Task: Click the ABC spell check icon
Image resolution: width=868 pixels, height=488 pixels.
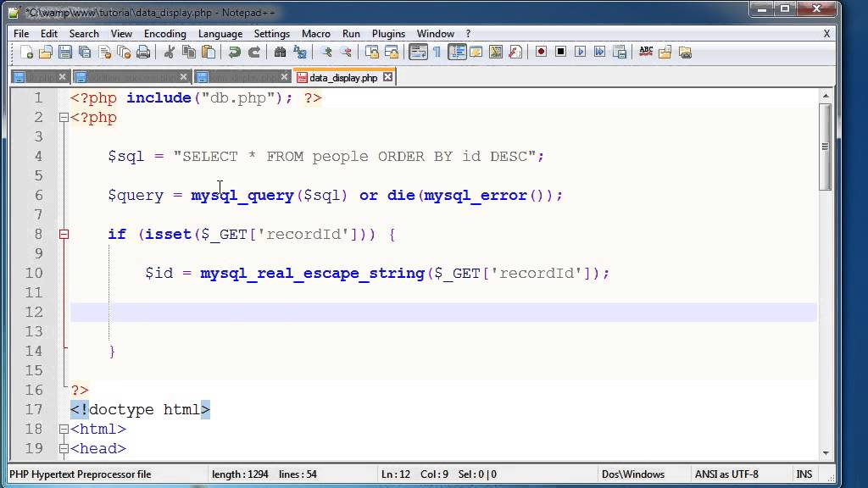Action: coord(645,52)
